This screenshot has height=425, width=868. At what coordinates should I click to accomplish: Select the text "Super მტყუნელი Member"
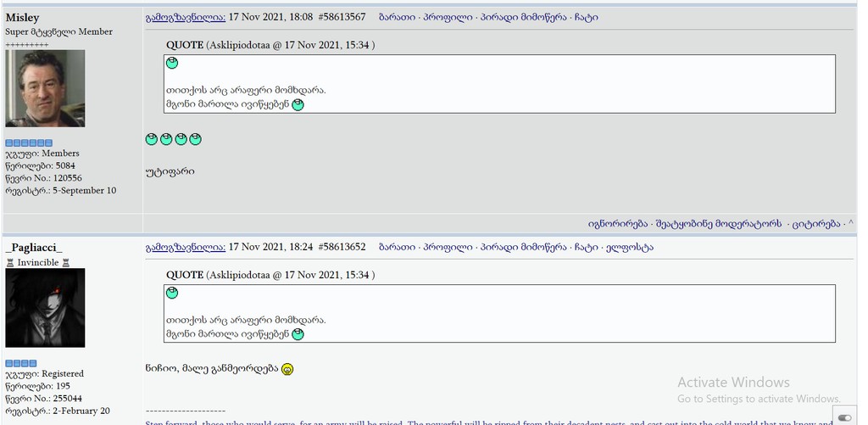point(58,32)
